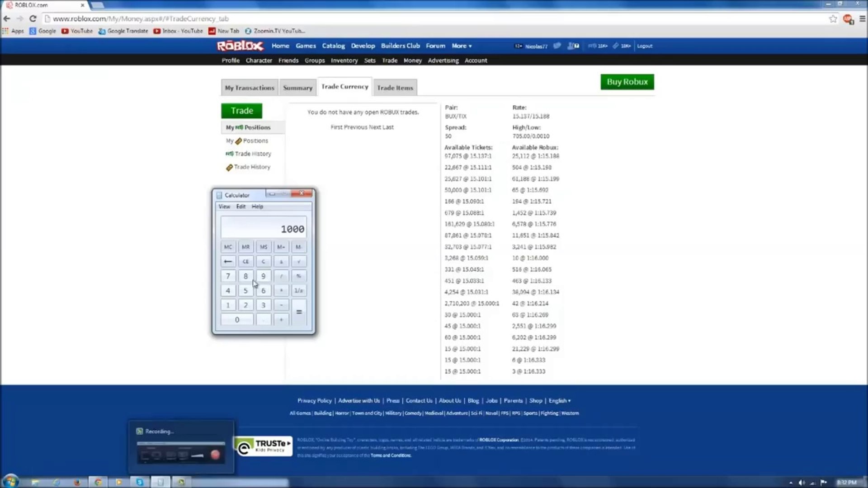Open calculator View menu

pos(224,206)
